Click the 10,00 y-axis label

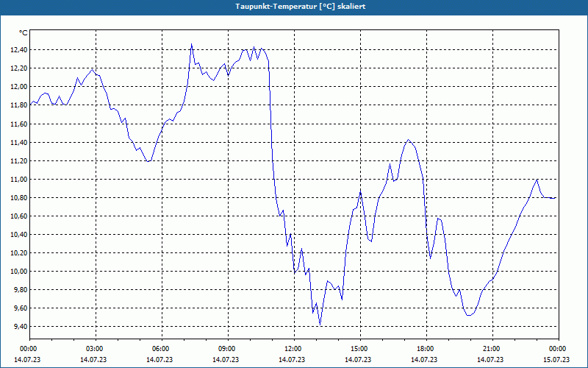click(20, 271)
